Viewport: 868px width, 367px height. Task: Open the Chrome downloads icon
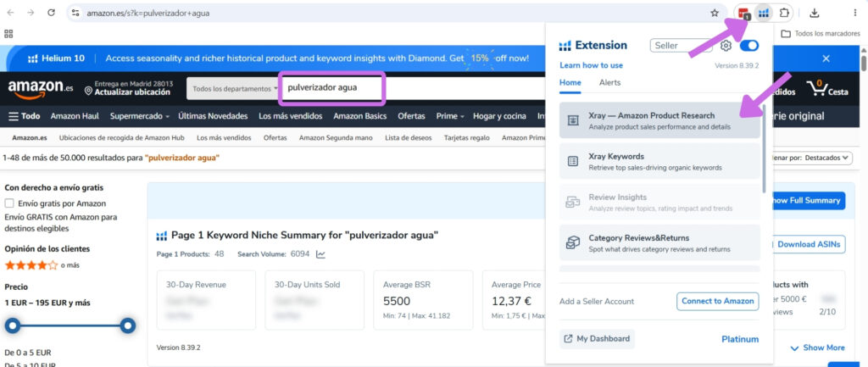(x=815, y=13)
